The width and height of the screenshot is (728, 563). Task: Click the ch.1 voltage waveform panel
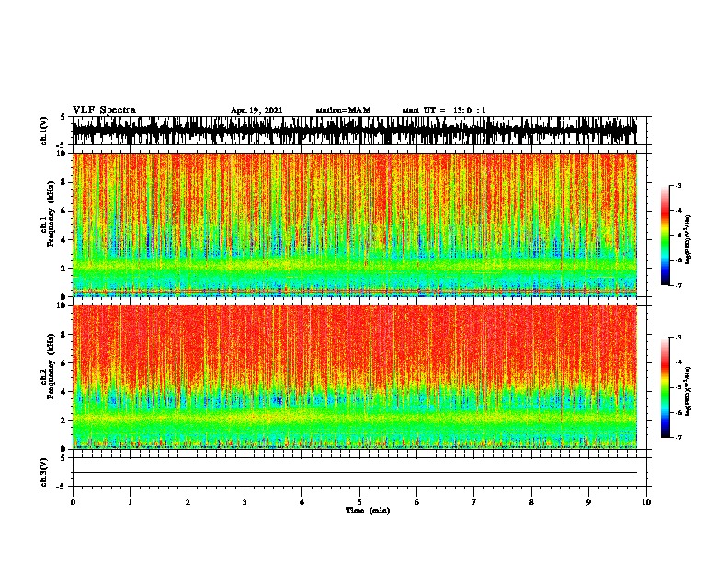click(358, 131)
